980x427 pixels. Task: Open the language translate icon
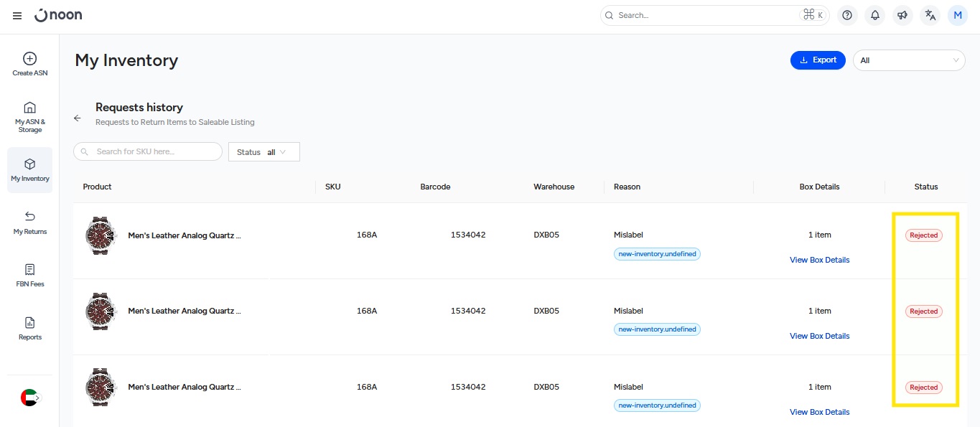[x=930, y=15]
